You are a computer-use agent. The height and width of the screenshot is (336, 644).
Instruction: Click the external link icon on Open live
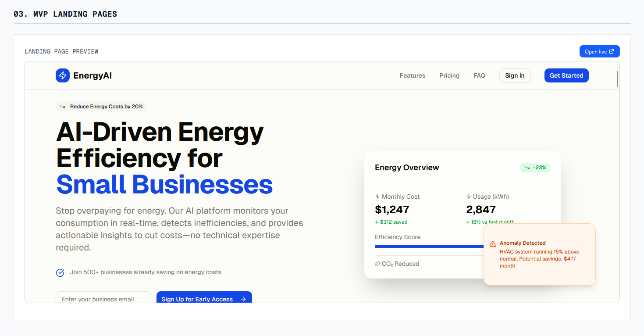point(611,51)
